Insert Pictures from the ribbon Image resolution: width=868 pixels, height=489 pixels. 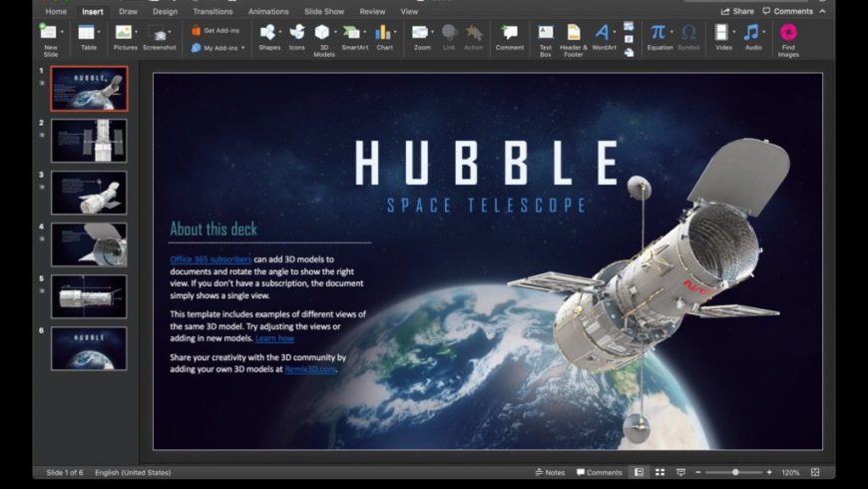click(x=125, y=38)
